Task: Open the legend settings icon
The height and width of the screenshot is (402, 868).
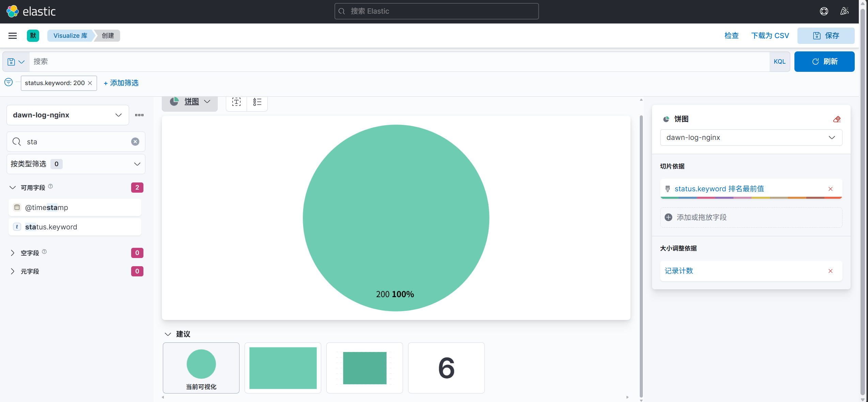Action: [257, 102]
